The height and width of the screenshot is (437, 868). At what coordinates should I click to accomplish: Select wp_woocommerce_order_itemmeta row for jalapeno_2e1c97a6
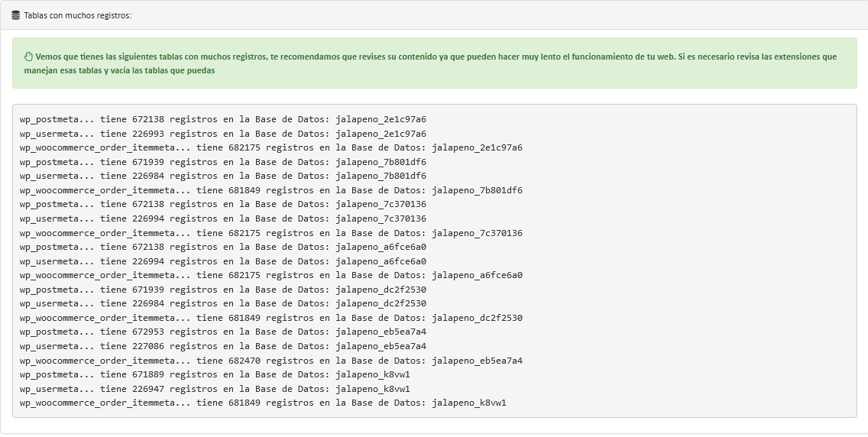271,147
